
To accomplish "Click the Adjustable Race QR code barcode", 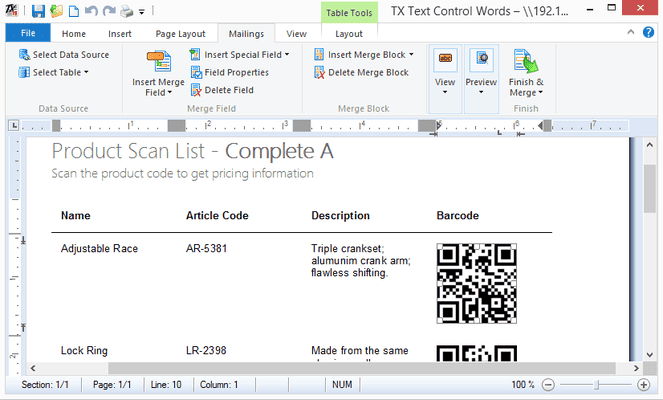I will [477, 284].
